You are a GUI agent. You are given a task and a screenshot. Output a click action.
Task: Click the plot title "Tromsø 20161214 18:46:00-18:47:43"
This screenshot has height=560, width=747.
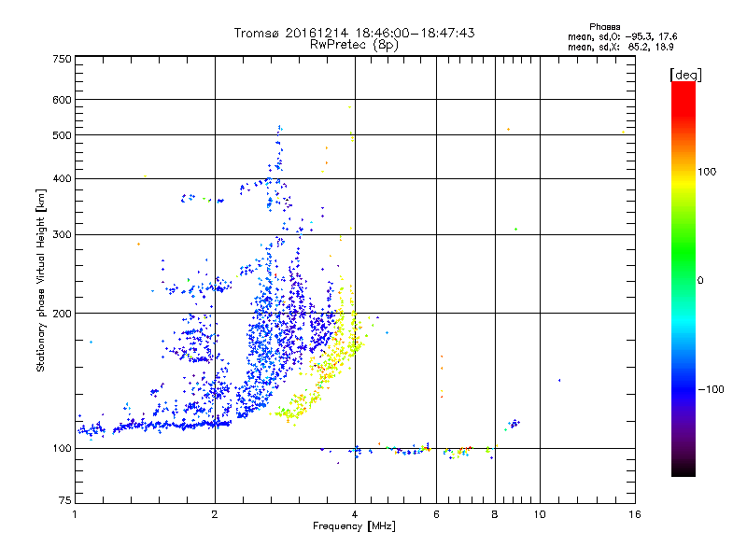[x=354, y=33]
